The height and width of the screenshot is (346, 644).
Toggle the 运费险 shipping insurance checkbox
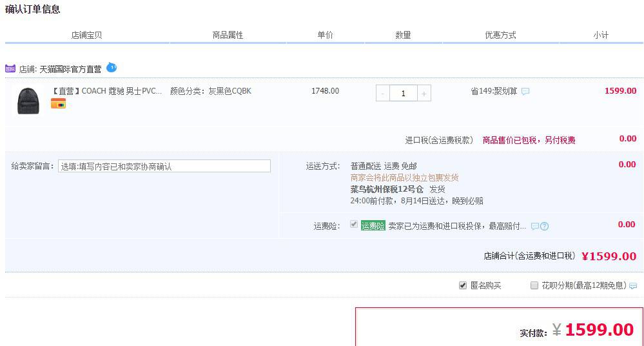[354, 224]
